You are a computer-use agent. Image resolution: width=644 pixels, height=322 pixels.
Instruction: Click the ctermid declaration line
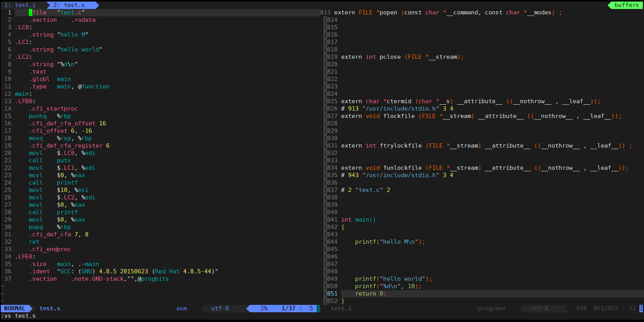tap(471, 101)
